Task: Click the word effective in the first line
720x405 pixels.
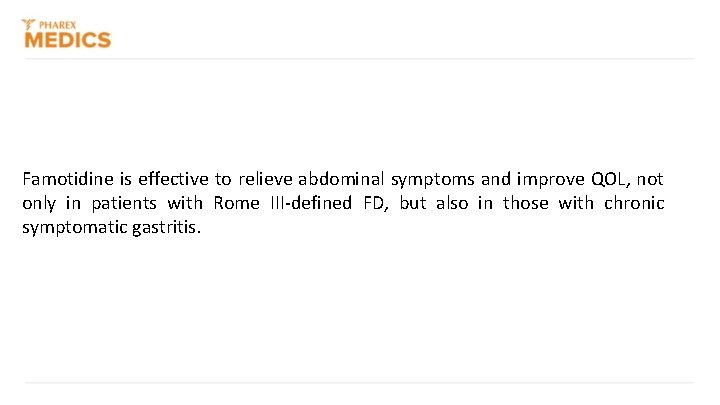Action: coord(173,179)
